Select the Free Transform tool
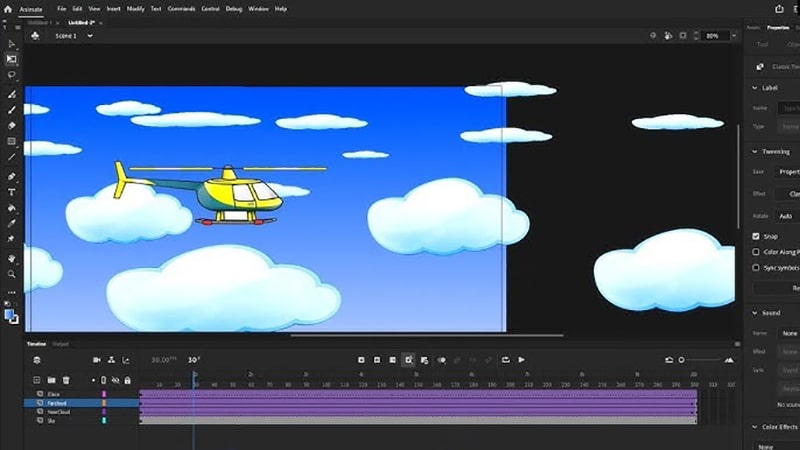This screenshot has width=800, height=450. click(x=11, y=59)
